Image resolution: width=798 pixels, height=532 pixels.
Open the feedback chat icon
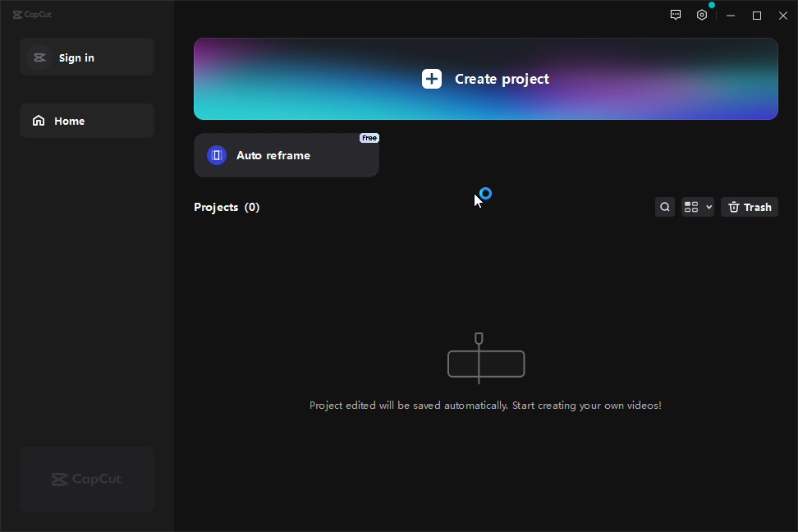tap(676, 15)
